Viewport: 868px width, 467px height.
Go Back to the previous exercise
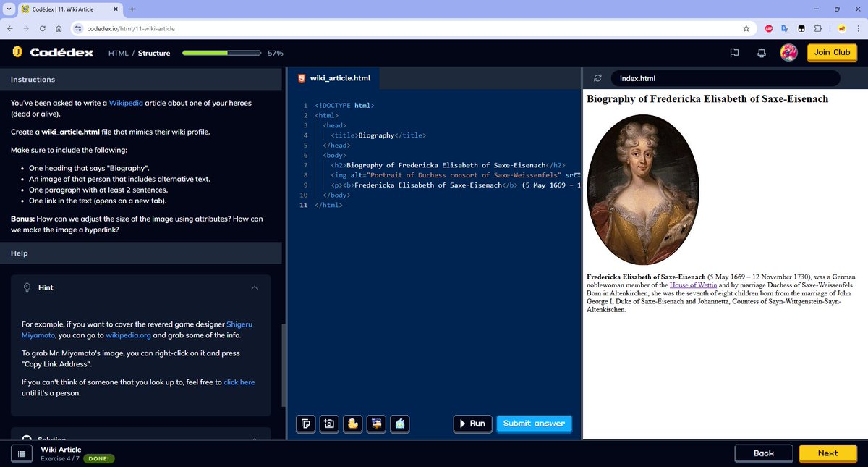coord(764,453)
